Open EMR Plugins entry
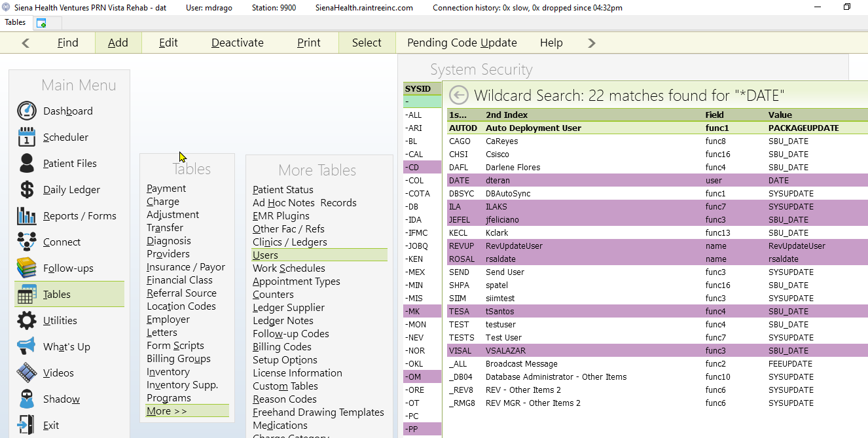This screenshot has height=438, width=868. click(x=281, y=216)
